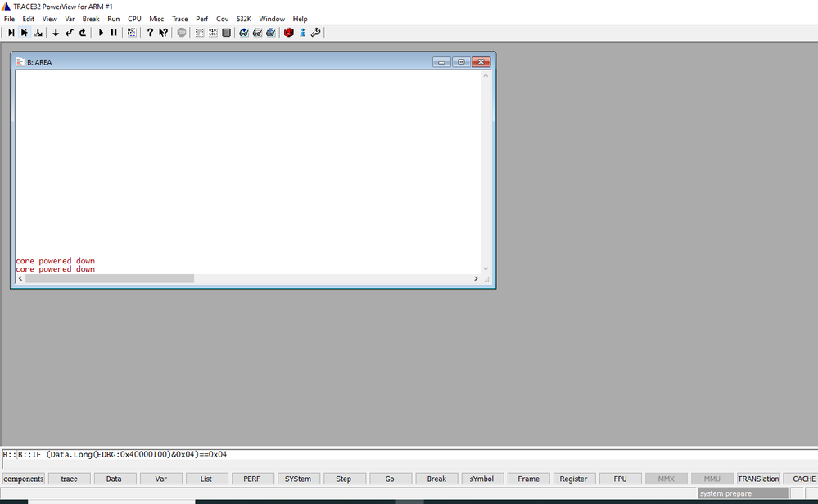818x504 pixels.
Task: Open the Trace menu
Action: tap(180, 19)
